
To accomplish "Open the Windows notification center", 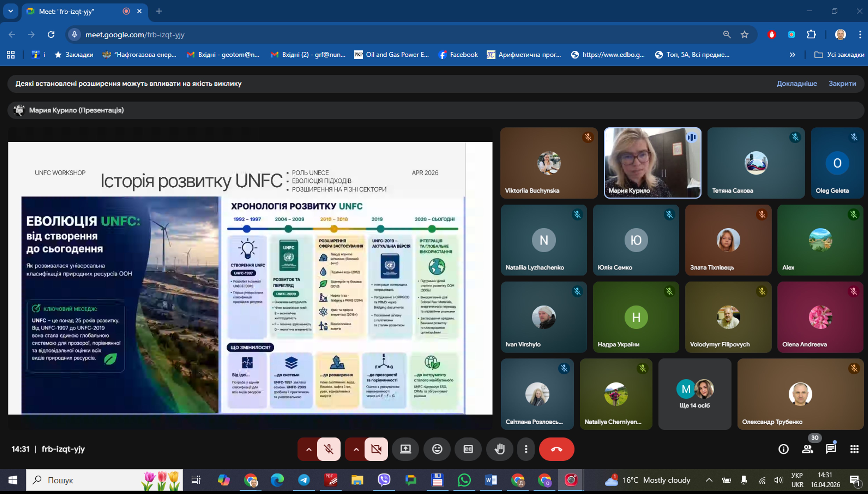I will 855,480.
